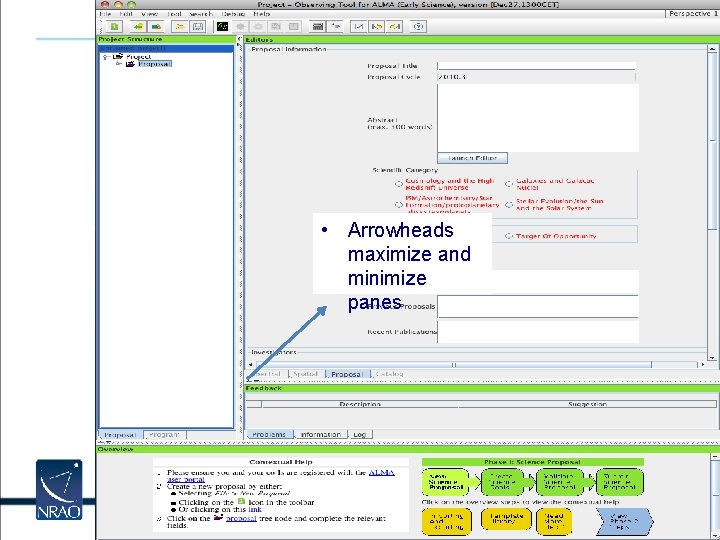Click the green-and-yellow left arrow toolbar icon
This screenshot has width=720, height=540.
[138, 27]
